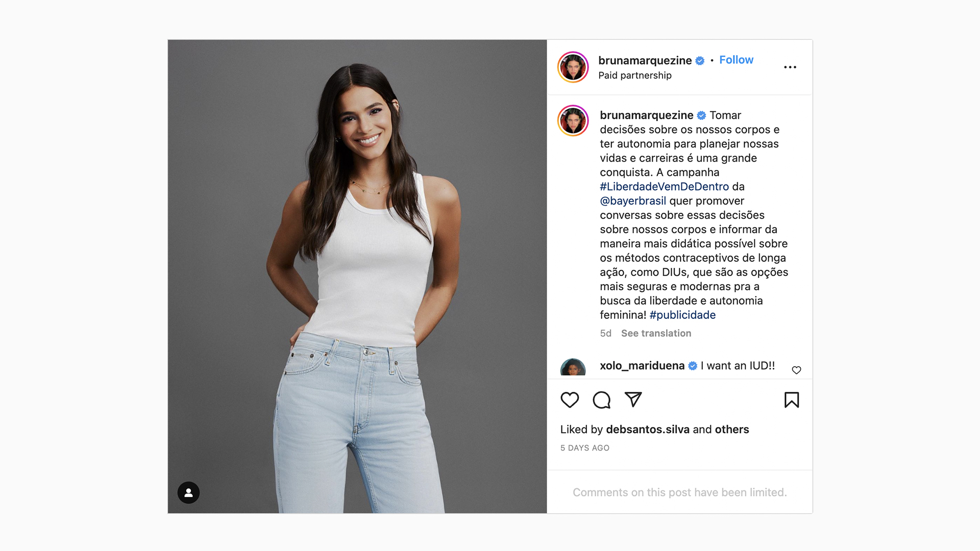Save post with the bookmark icon

(x=792, y=400)
